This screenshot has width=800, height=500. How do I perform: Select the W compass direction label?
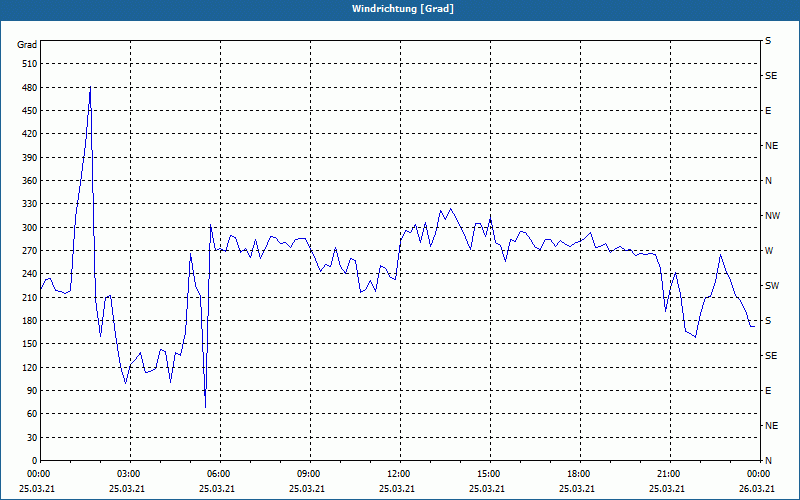(x=769, y=251)
